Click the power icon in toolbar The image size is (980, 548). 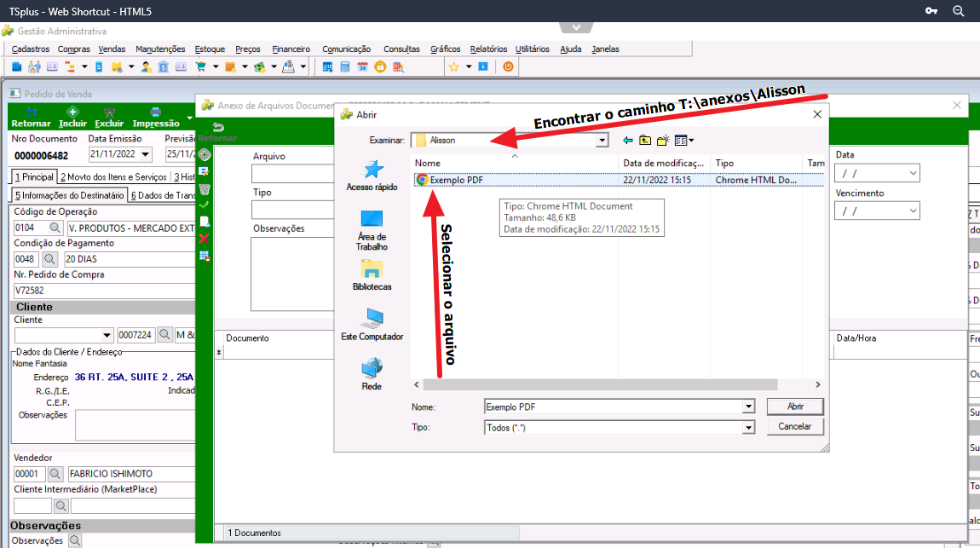coord(508,66)
